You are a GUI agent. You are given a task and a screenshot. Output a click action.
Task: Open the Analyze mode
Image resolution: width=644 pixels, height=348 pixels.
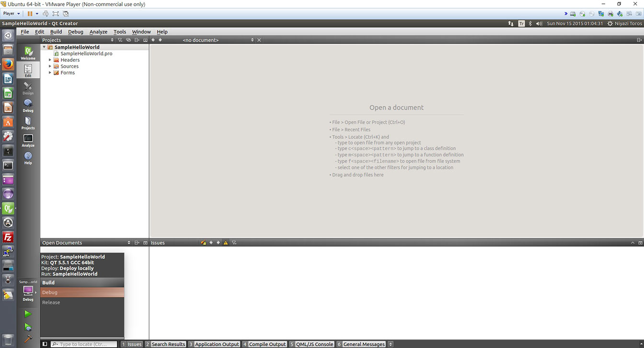point(28,140)
